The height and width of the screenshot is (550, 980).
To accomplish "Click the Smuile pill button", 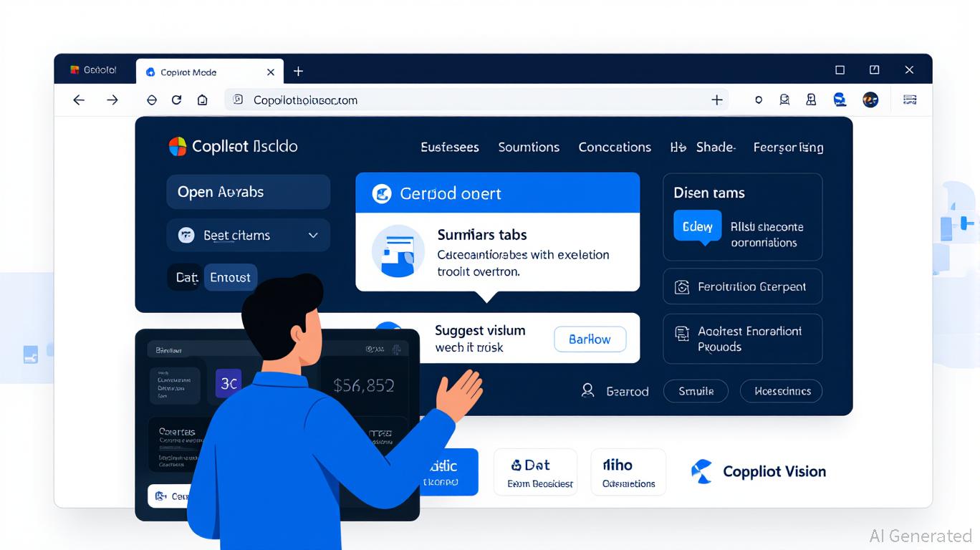I will (x=696, y=391).
